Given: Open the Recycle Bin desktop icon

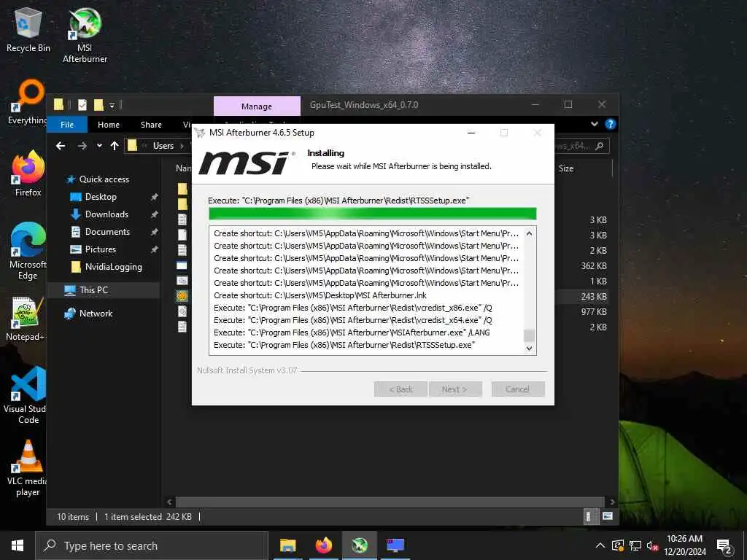Looking at the screenshot, I should 28,29.
